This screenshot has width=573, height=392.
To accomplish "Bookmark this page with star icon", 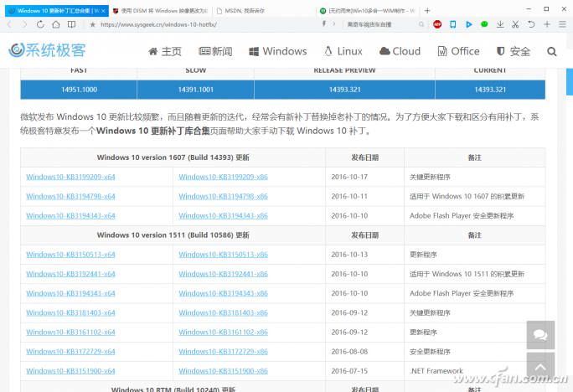I will pos(92,24).
